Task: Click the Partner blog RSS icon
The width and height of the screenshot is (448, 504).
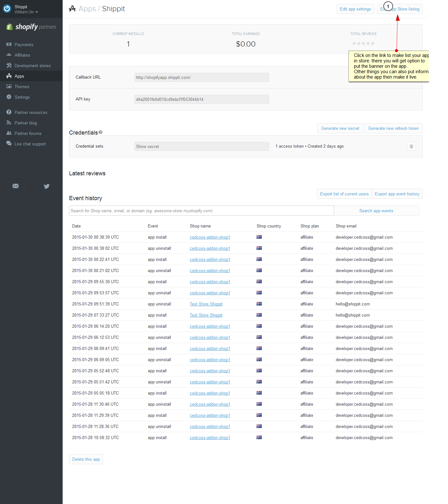Action: coord(9,123)
